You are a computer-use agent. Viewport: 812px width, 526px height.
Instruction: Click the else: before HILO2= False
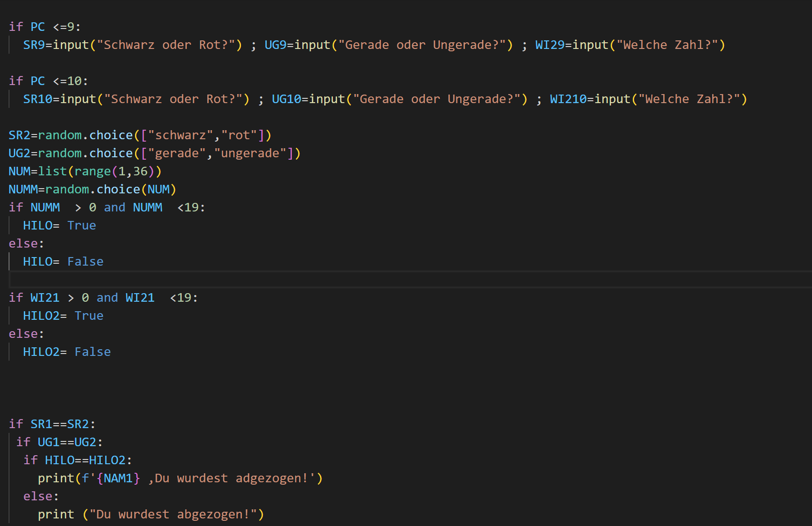[x=27, y=334]
